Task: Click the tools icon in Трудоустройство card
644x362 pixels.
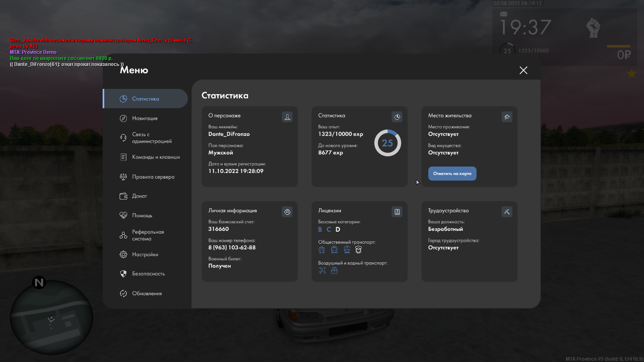Action: (x=507, y=212)
